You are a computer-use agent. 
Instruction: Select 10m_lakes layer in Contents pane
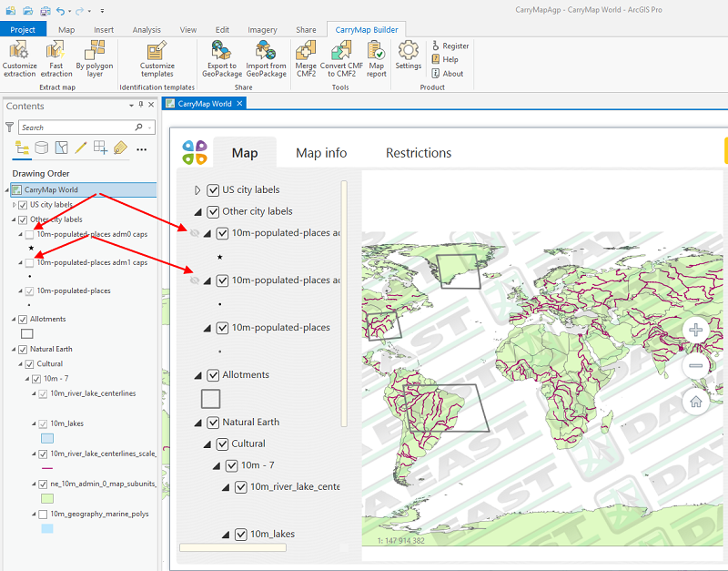pos(66,423)
